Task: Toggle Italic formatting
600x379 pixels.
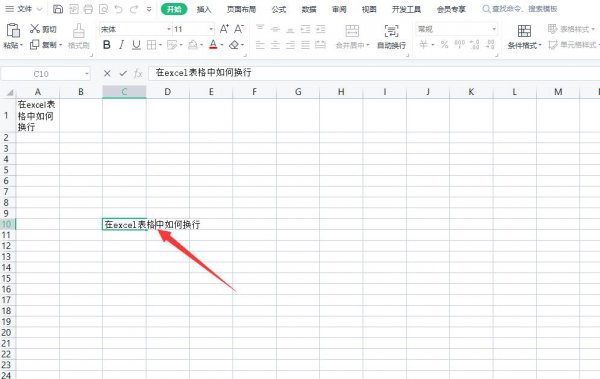Action: pos(121,45)
